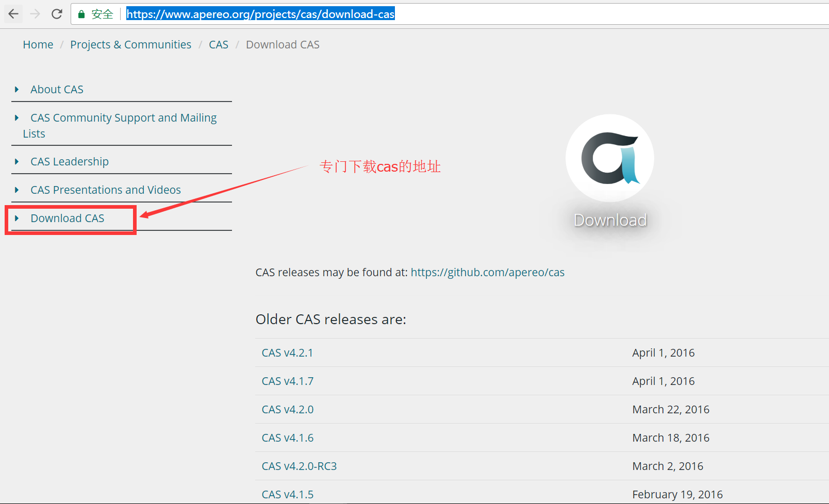The height and width of the screenshot is (504, 829).
Task: Expand CAS Community Support arrow marker
Action: [x=17, y=118]
